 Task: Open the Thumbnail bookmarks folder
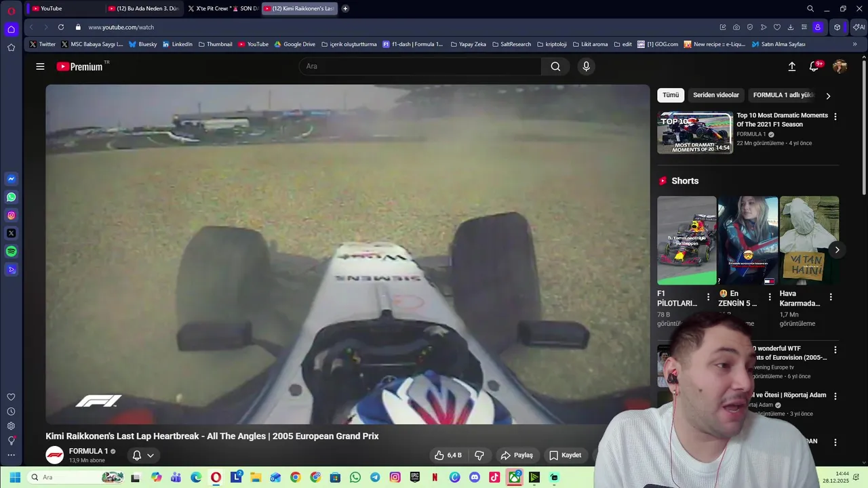(x=215, y=44)
